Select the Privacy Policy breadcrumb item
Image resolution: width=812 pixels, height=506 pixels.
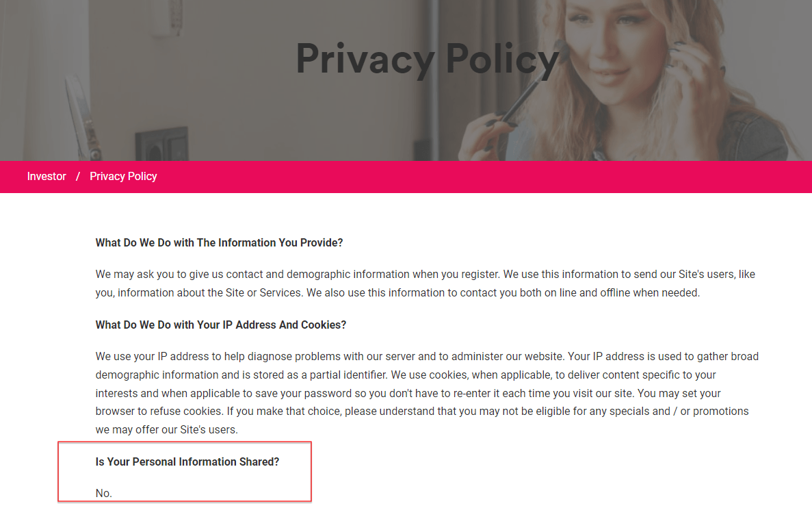coord(123,177)
